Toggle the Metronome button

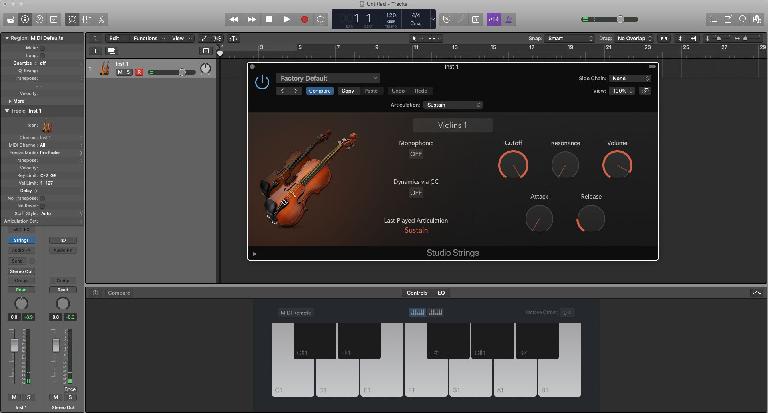click(x=508, y=20)
